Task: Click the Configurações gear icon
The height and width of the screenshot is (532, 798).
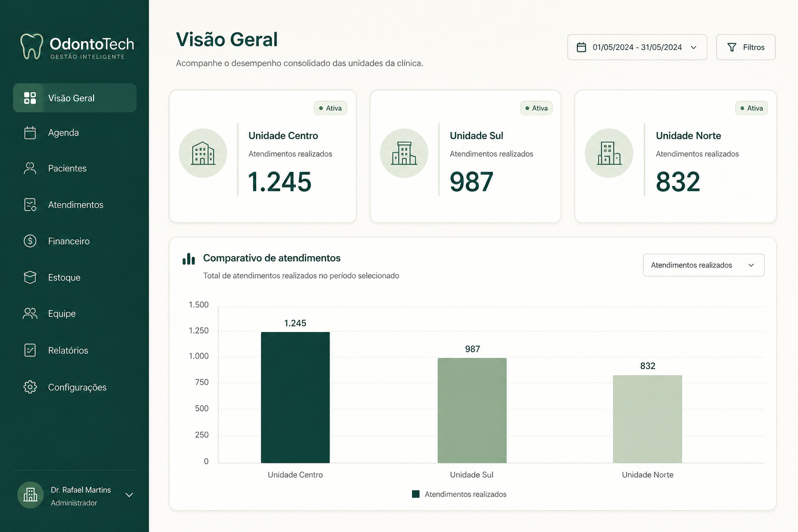Action: pyautogui.click(x=30, y=387)
